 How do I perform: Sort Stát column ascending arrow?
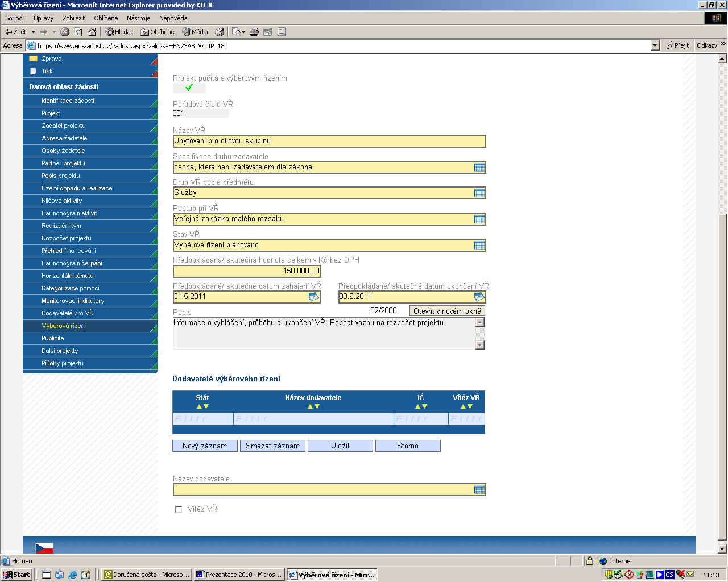click(x=199, y=406)
